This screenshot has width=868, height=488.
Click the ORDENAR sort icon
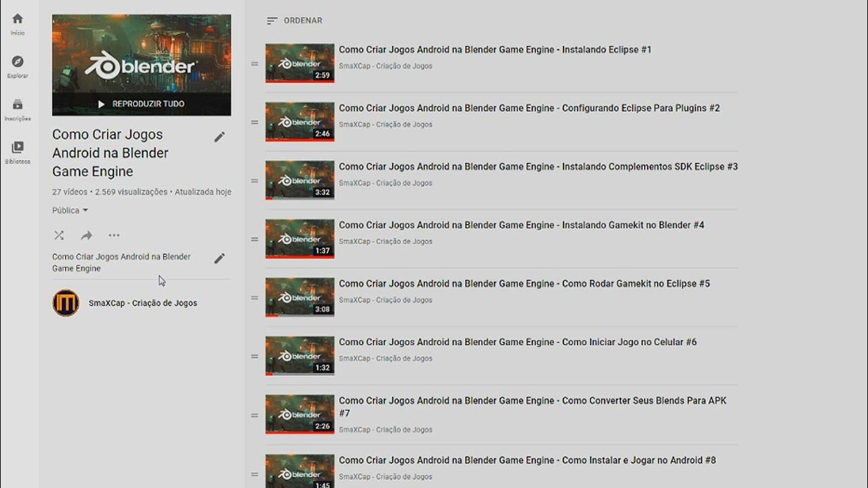coord(272,21)
